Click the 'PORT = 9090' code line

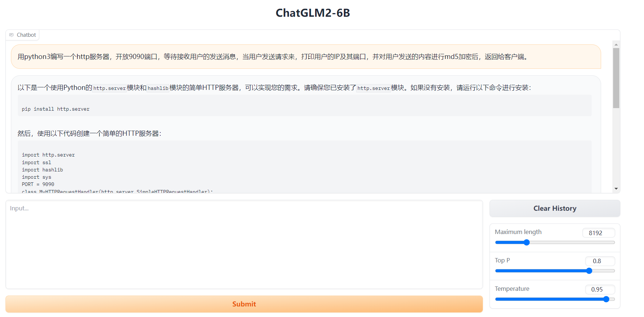[38, 185]
